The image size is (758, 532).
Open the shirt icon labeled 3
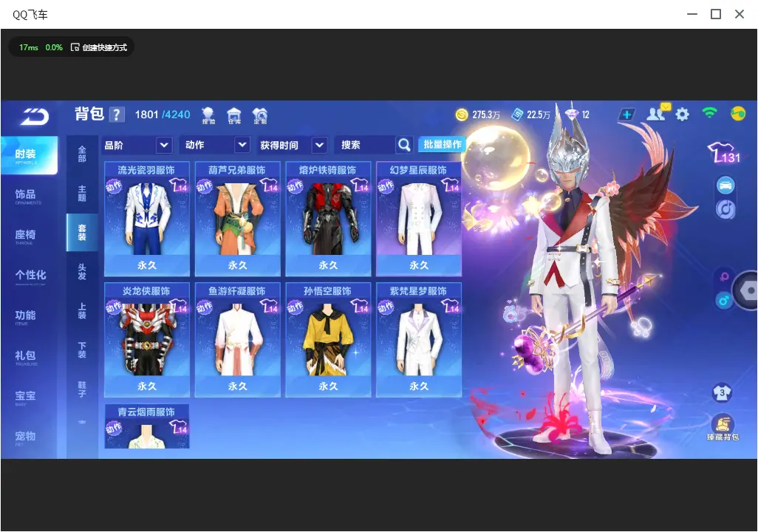722,392
